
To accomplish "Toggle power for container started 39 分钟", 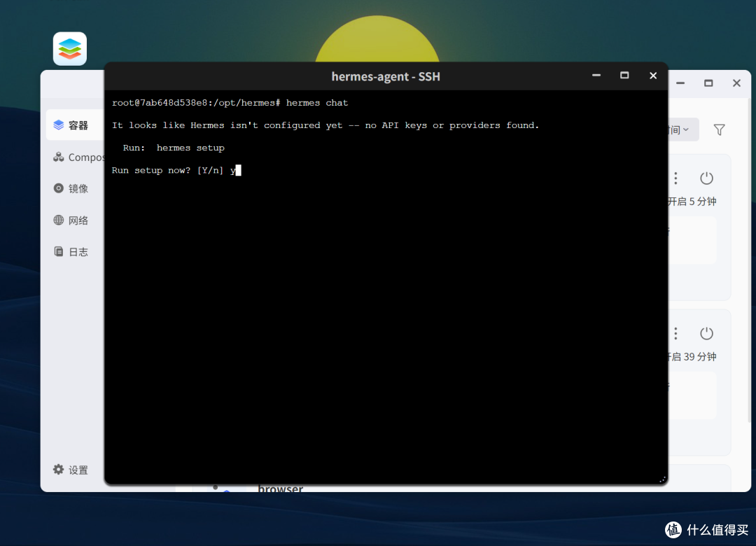I will 706,333.
